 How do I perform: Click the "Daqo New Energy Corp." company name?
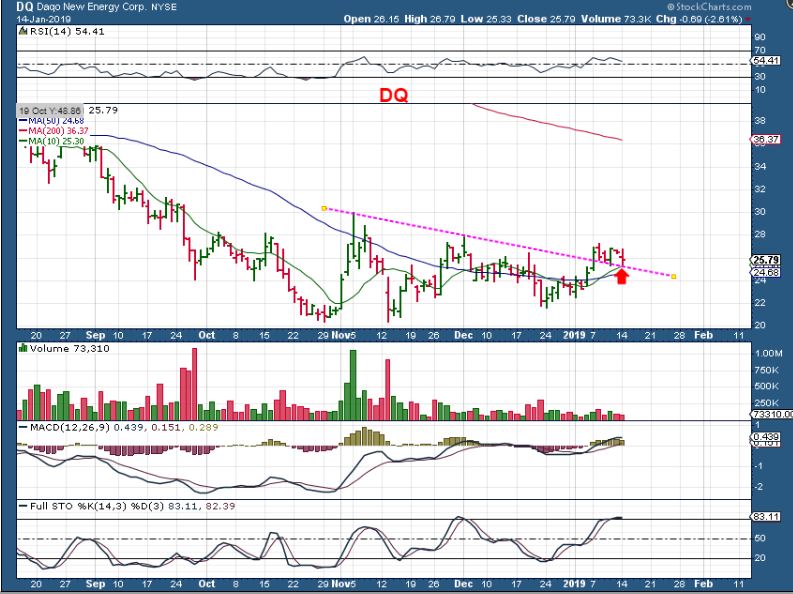(x=92, y=7)
